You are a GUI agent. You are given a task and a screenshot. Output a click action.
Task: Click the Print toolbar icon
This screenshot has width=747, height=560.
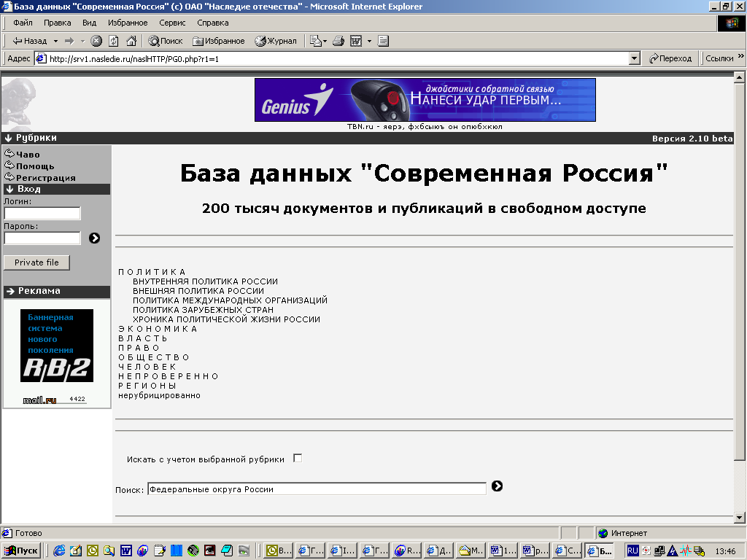(x=338, y=41)
